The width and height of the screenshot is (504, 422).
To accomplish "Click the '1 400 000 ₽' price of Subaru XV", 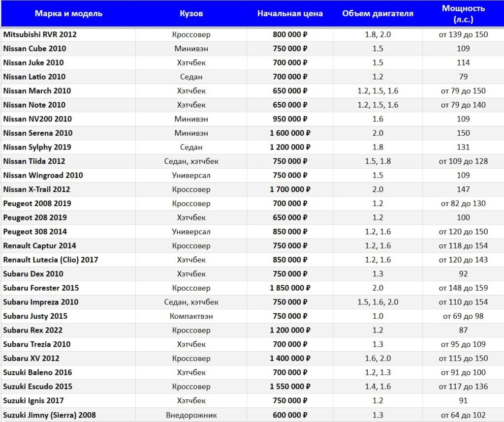I will tap(290, 359).
